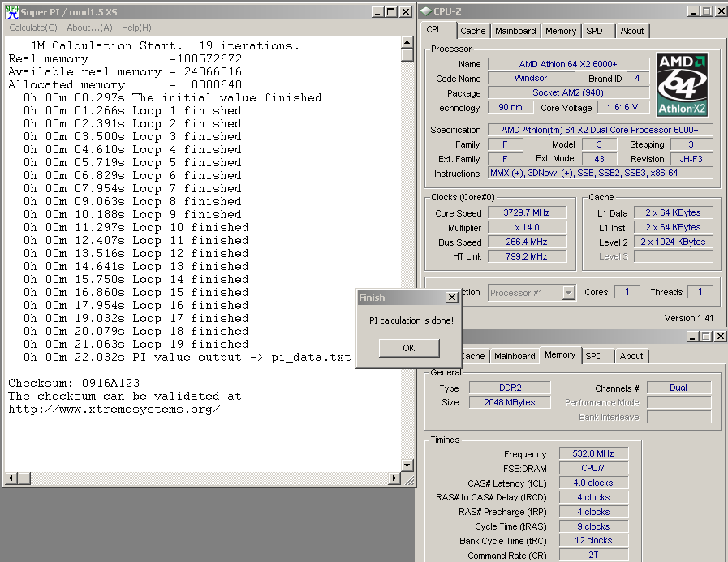Click the PI value output -> pi_data.txt line
Screen dimensions: 728x562
click(187, 358)
